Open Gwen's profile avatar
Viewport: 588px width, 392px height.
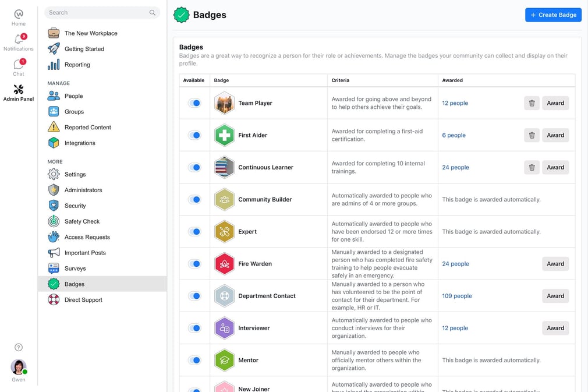click(19, 367)
